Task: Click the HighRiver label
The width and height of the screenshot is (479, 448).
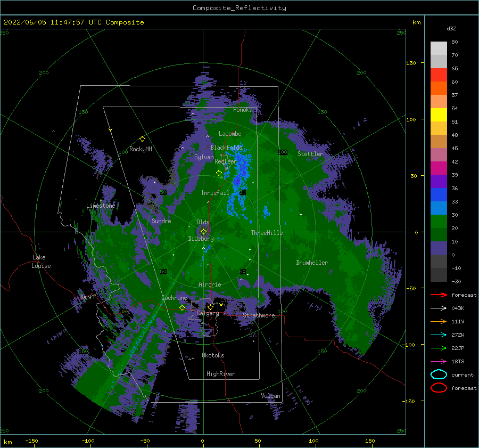Action: click(221, 374)
